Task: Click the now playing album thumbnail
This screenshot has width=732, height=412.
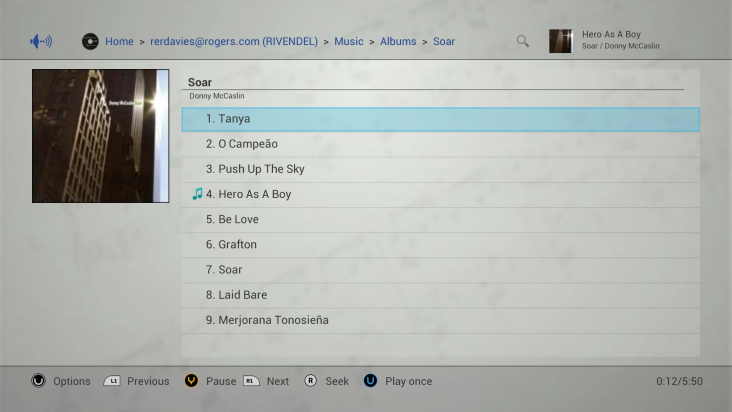Action: [561, 41]
